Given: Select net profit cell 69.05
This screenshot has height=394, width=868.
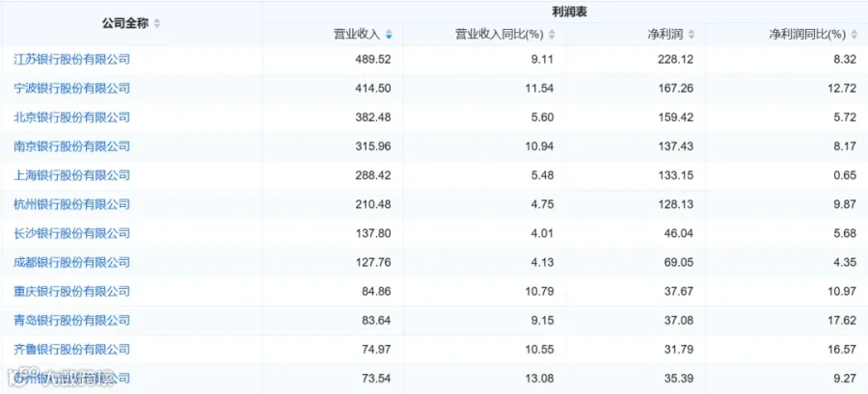Looking at the screenshot, I should [x=678, y=262].
